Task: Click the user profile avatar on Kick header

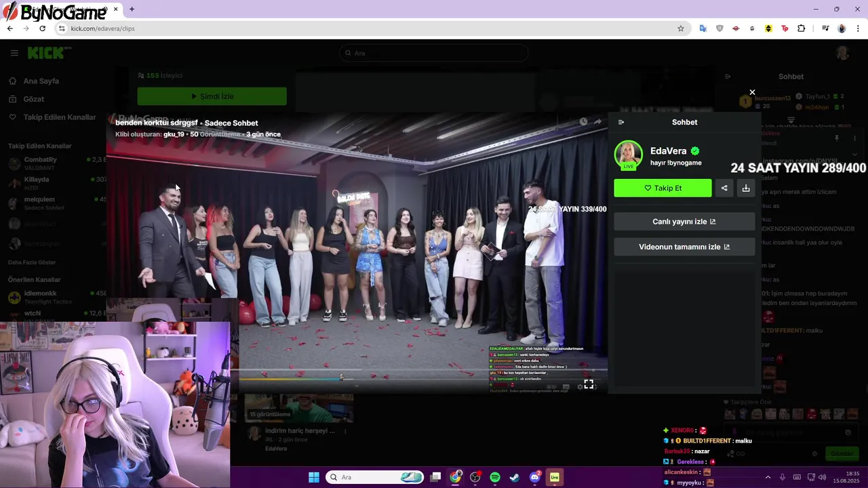Action: (842, 53)
